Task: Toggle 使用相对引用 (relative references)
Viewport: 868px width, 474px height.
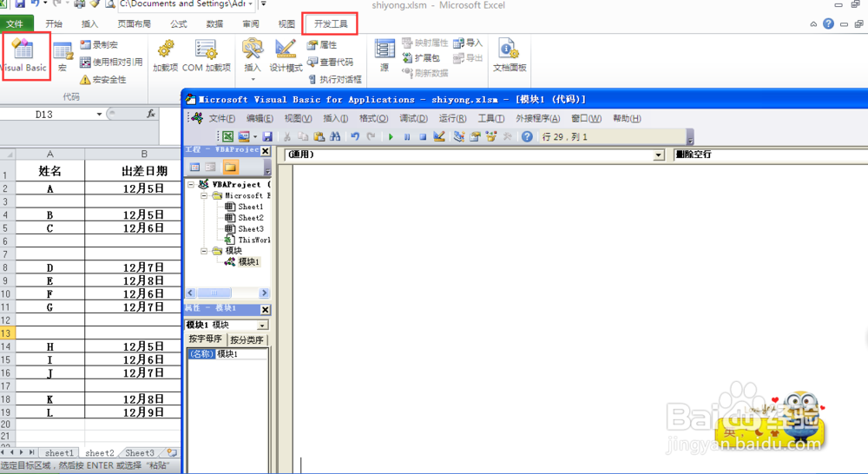Action: pos(111,62)
